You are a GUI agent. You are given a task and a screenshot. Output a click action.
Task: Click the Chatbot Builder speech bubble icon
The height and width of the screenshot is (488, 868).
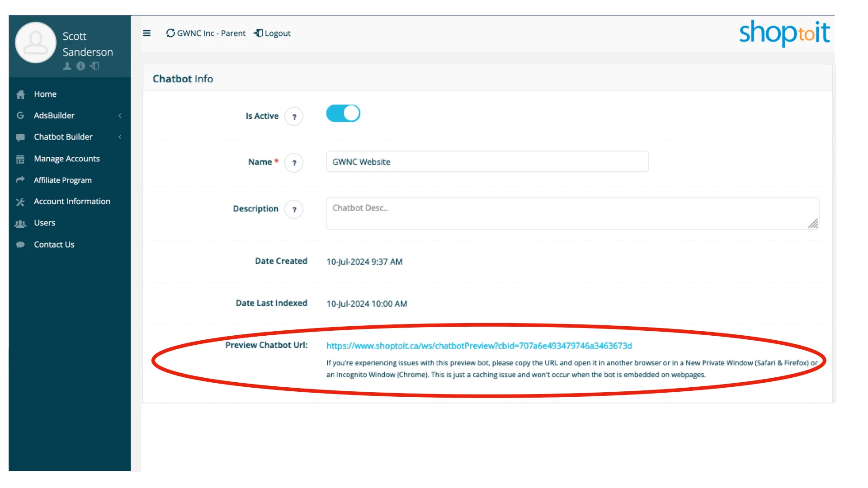tap(20, 137)
